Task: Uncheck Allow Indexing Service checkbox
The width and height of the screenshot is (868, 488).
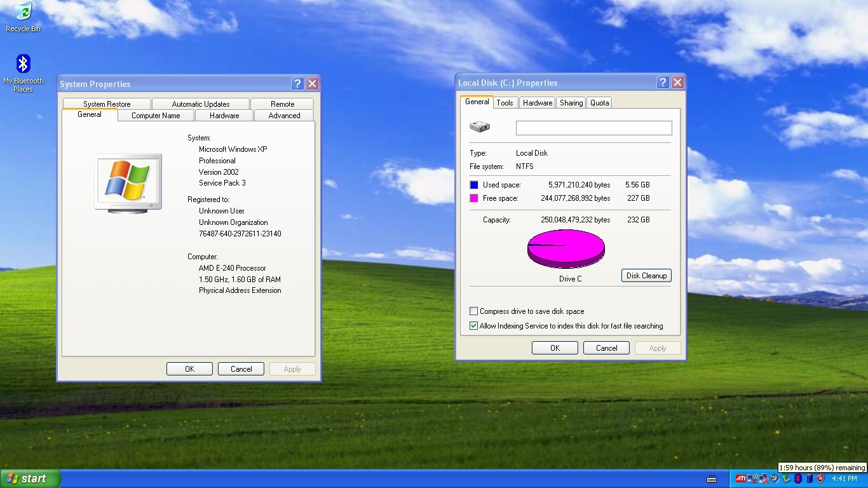Action: click(473, 326)
